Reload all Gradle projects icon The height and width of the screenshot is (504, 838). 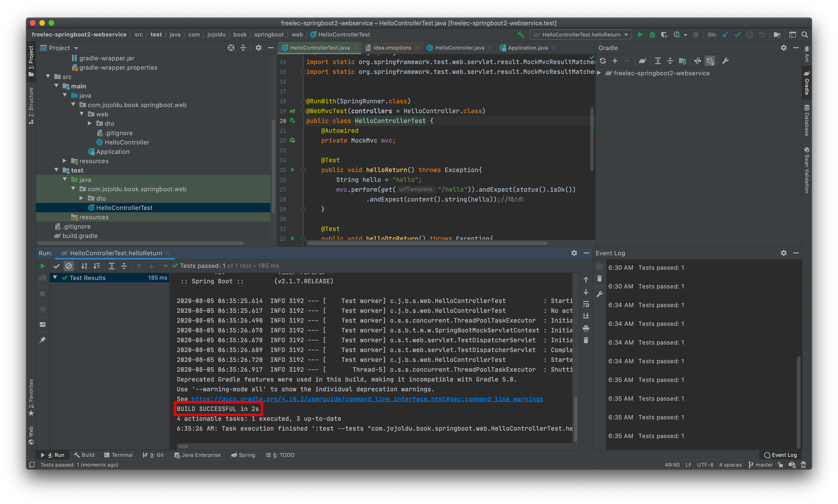point(603,61)
